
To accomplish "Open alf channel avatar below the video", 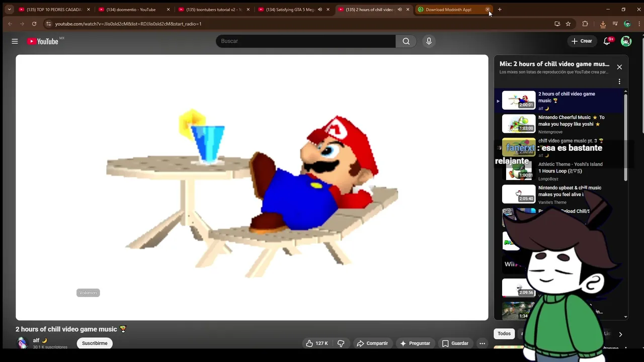I will pos(22,343).
